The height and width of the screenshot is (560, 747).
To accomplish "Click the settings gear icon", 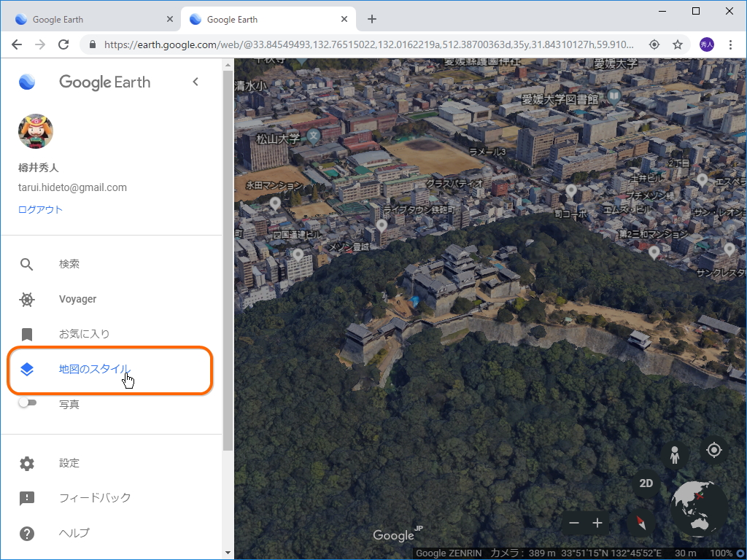I will coord(27,463).
